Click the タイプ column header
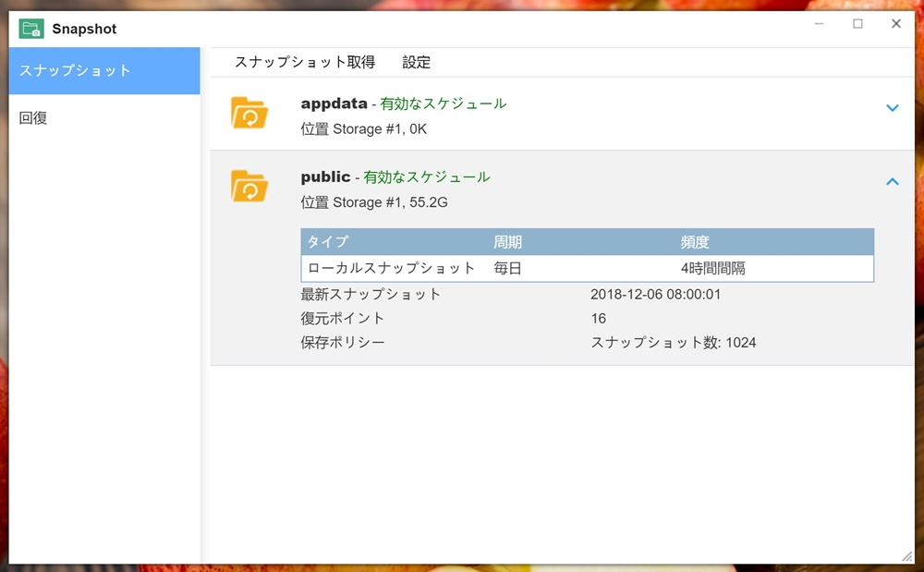This screenshot has width=924, height=572. point(328,242)
